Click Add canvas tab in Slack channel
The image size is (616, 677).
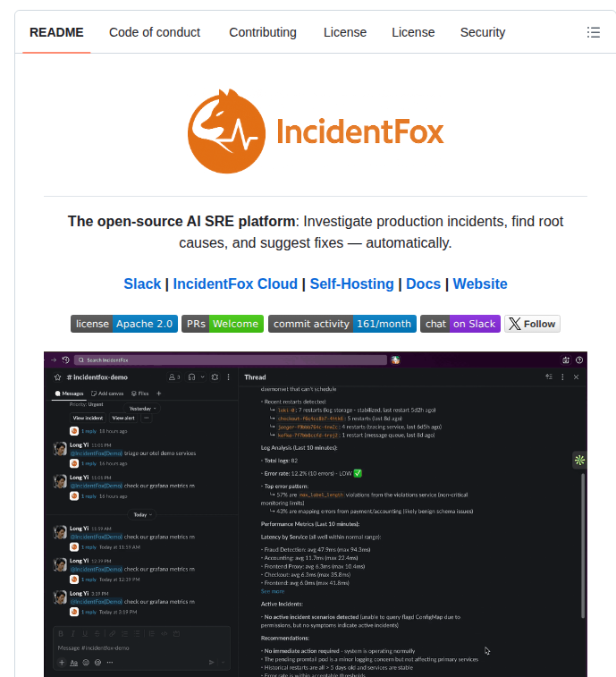click(x=107, y=394)
